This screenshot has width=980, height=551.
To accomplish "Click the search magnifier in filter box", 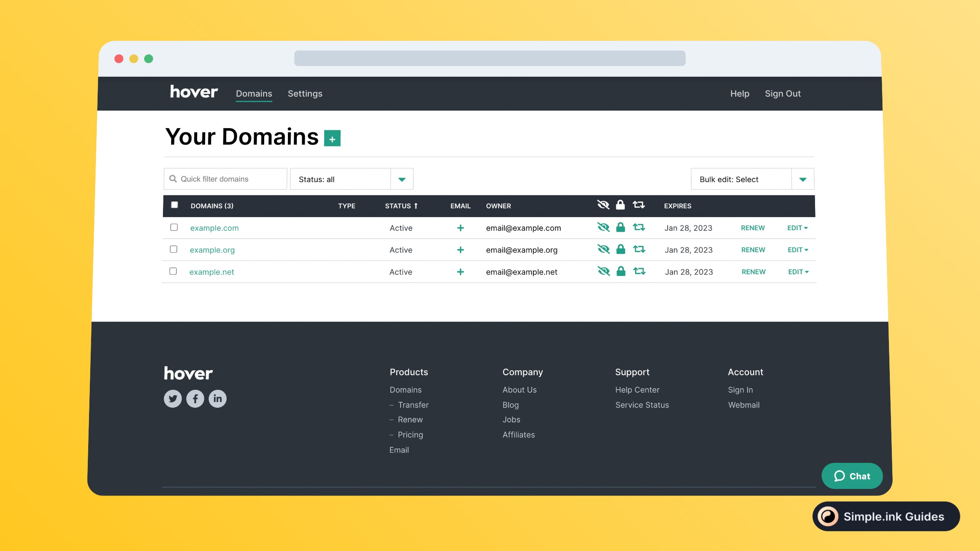I will (x=173, y=179).
